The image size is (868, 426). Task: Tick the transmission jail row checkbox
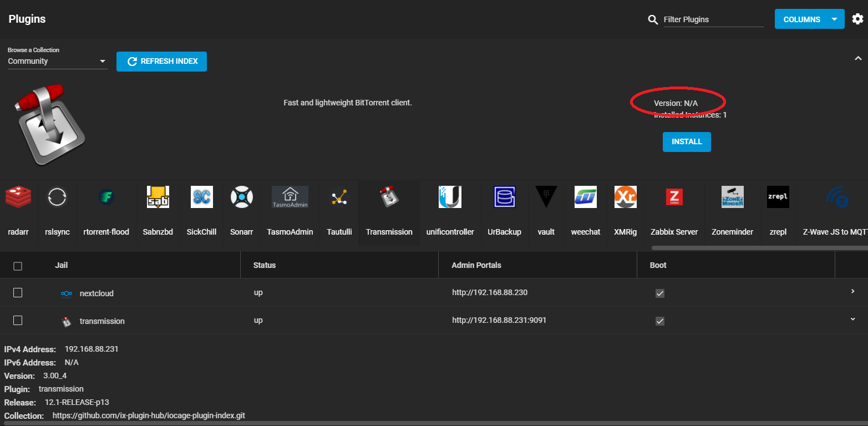click(x=18, y=321)
